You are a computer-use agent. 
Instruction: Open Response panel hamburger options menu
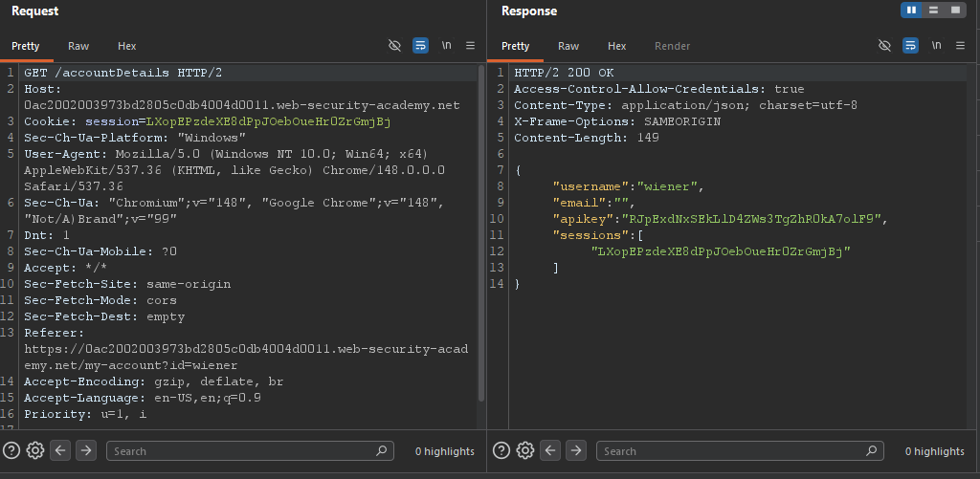pos(961,46)
